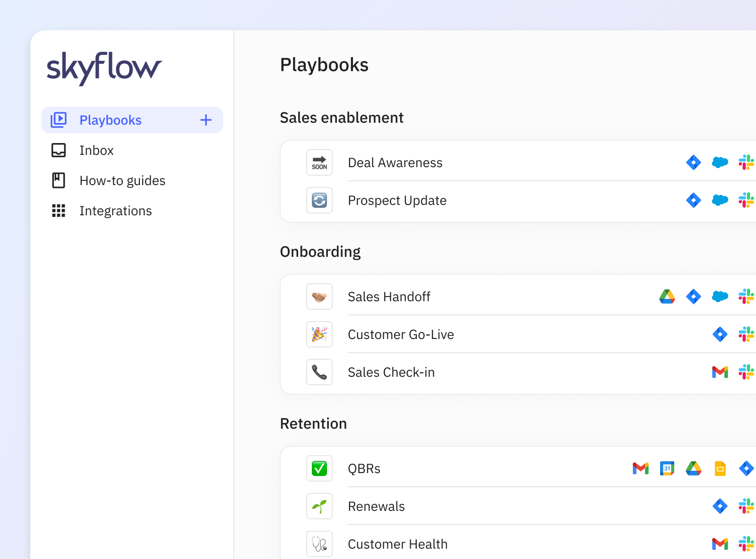Click the Renewals seedling icon
Viewport: 756px width, 559px height.
coord(319,506)
